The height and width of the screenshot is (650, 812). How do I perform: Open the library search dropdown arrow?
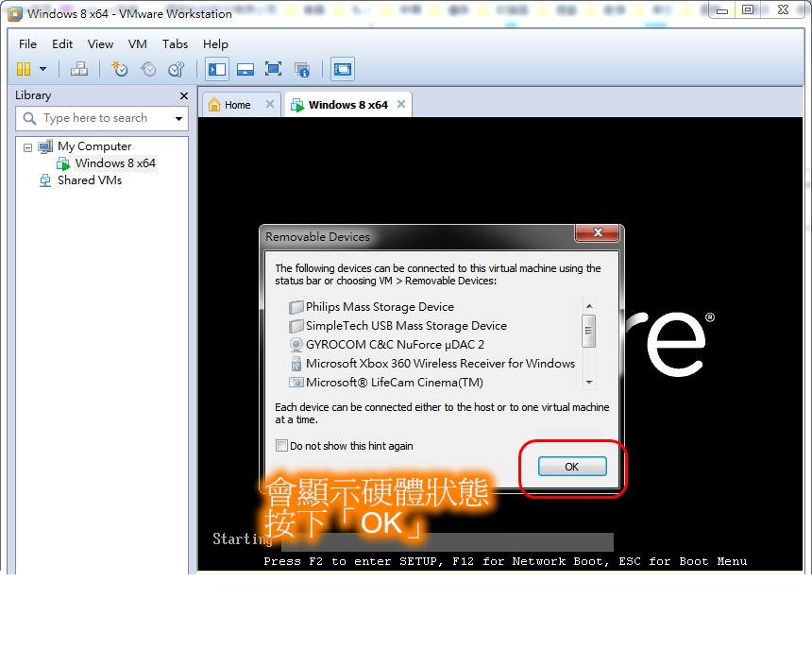(178, 119)
